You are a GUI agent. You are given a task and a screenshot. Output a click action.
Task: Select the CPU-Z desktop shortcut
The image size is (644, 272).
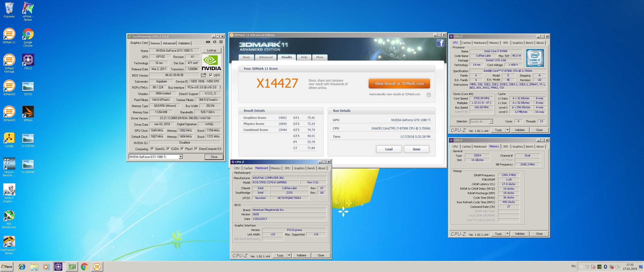(28, 62)
